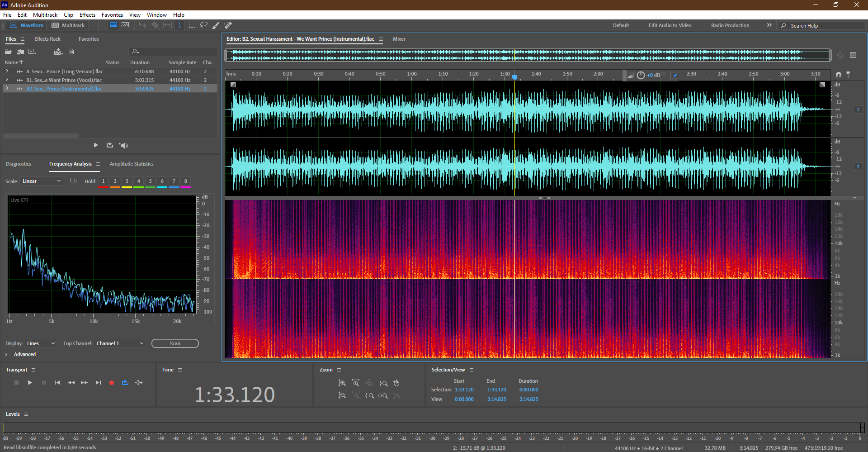Select the Marquee Selection tool
This screenshot has width=868, height=452.
pyautogui.click(x=192, y=25)
